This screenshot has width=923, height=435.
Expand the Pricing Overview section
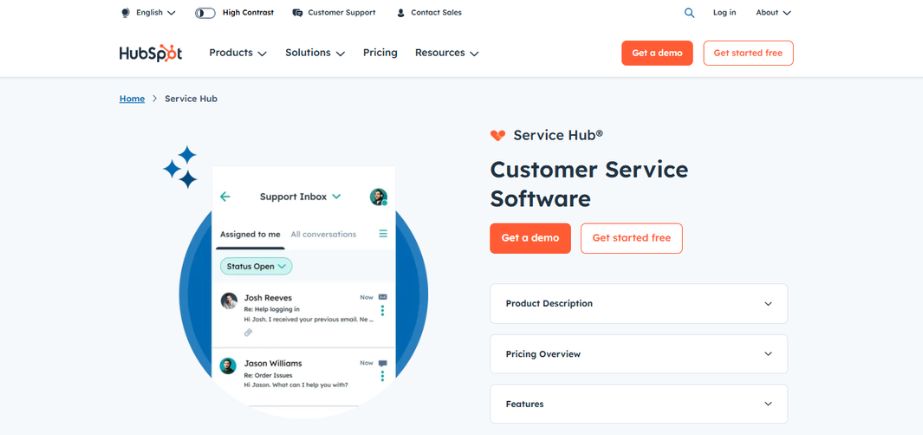click(x=639, y=354)
